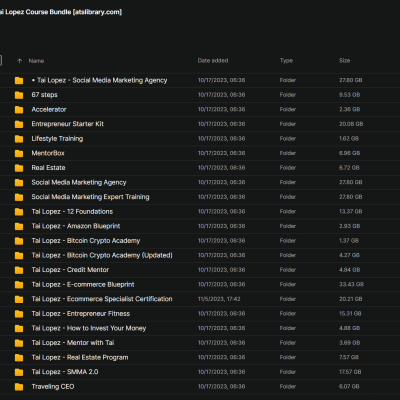Sort list by Name column header
Image resolution: width=400 pixels, height=400 pixels.
[x=36, y=61]
